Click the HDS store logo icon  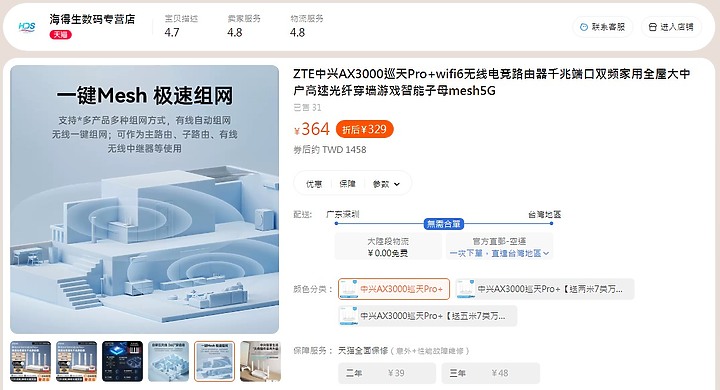[x=27, y=27]
